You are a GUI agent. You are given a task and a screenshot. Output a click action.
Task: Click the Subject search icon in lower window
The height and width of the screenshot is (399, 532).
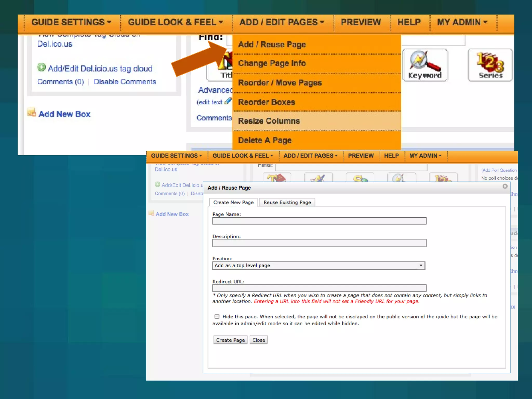[360, 178]
